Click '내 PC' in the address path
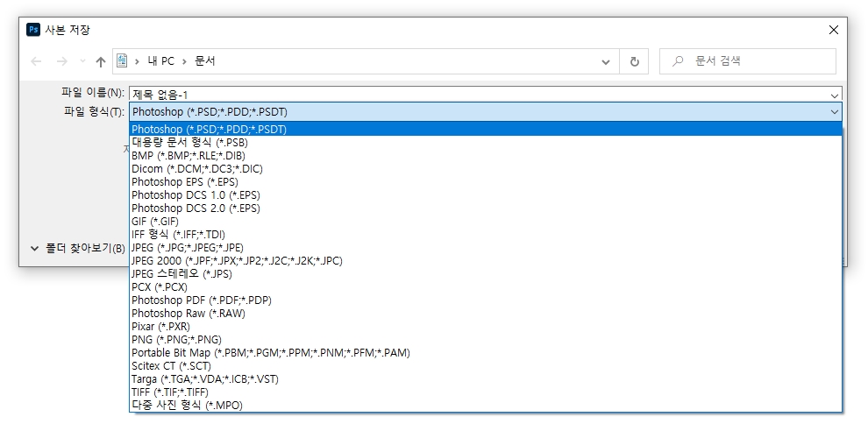The image size is (868, 438). pyautogui.click(x=160, y=60)
